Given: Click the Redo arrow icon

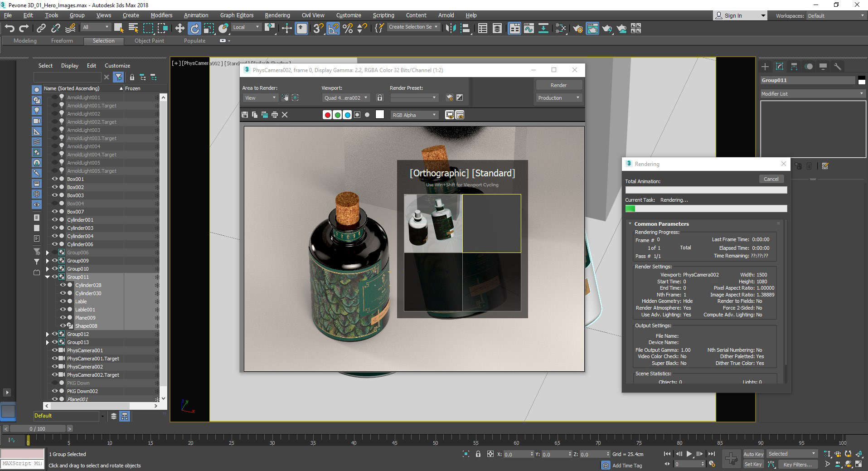Looking at the screenshot, I should point(24,28).
